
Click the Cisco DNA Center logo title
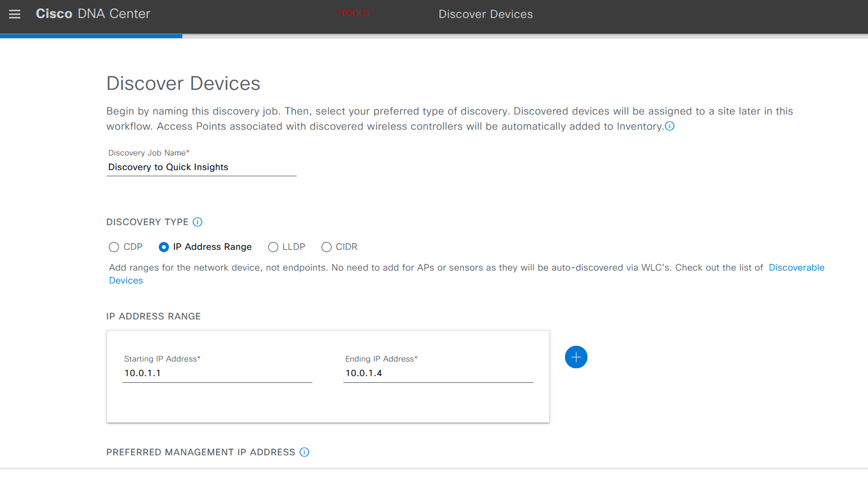point(93,14)
